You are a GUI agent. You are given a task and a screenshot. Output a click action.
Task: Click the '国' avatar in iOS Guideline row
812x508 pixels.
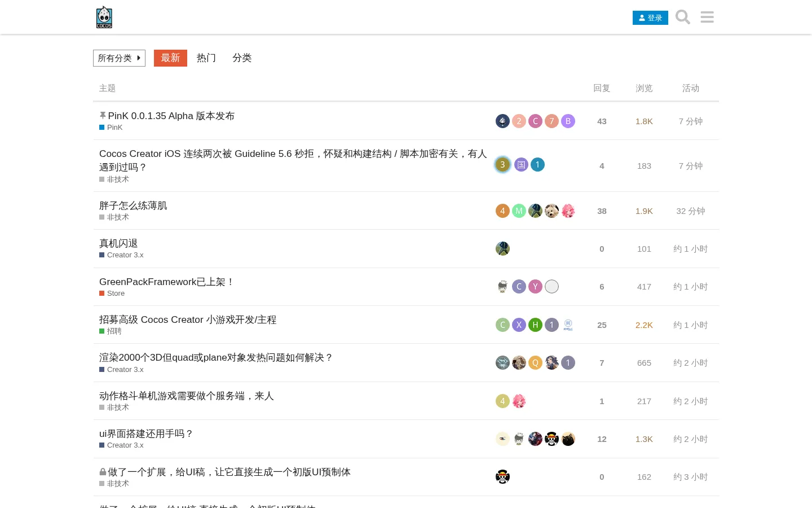coord(521,165)
